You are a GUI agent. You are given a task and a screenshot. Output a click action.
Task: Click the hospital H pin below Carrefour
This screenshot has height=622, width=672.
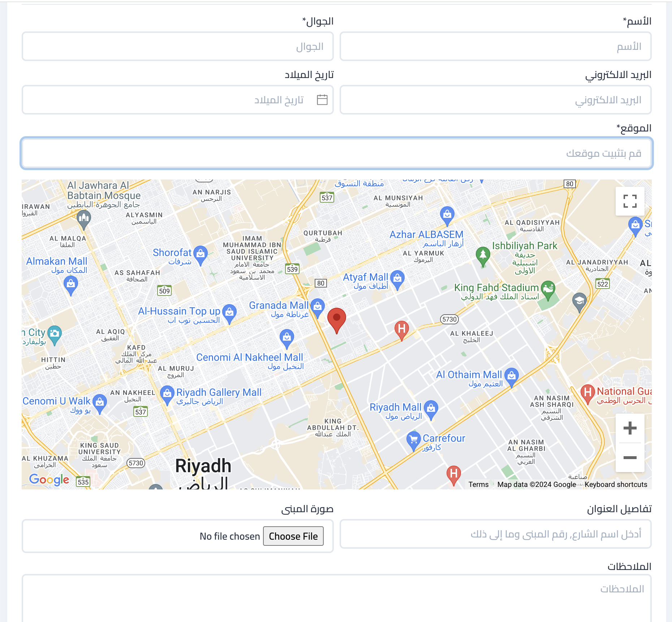453,475
